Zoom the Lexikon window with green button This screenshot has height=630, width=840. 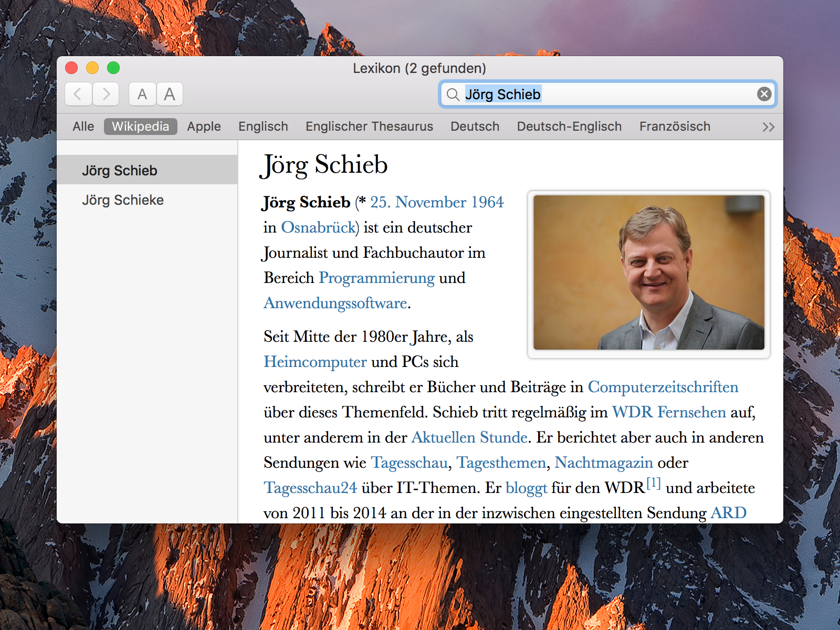coord(113,68)
